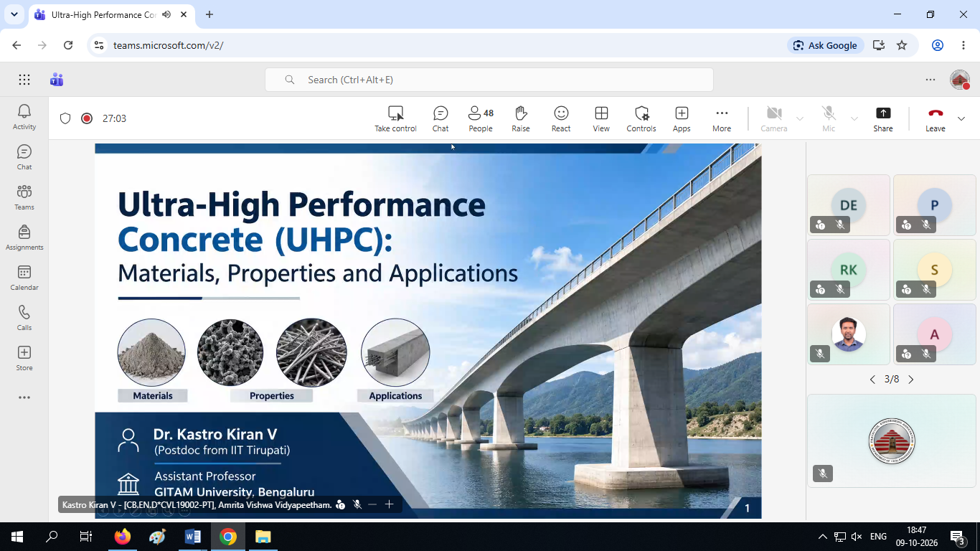The height and width of the screenshot is (551, 980).
Task: Open Firefox from the Windows taskbar
Action: click(123, 537)
